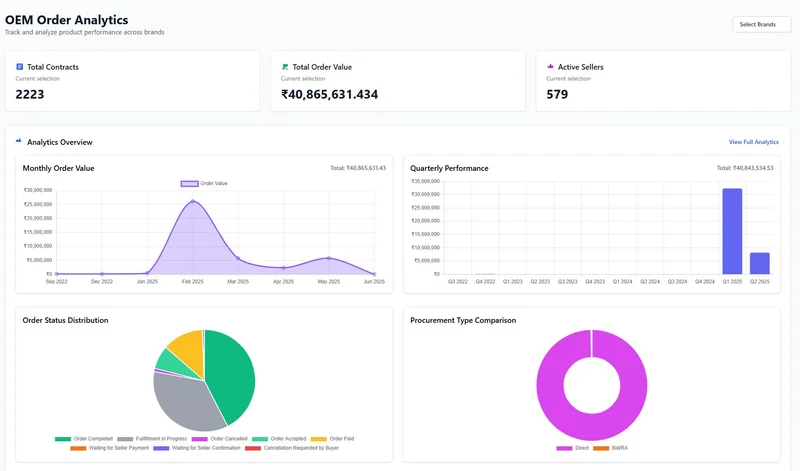Toggle the Order Completed legend item
This screenshot has width=800, height=471.
pyautogui.click(x=84, y=439)
